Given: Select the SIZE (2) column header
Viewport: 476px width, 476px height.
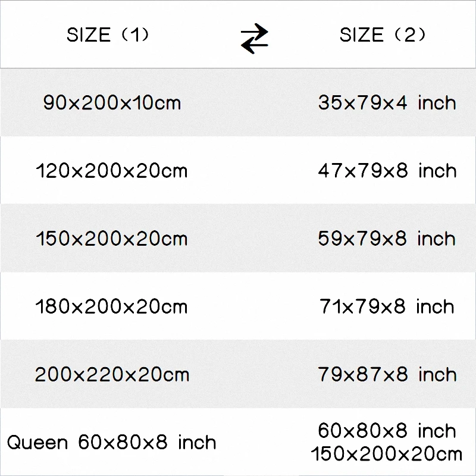Looking at the screenshot, I should (383, 35).
